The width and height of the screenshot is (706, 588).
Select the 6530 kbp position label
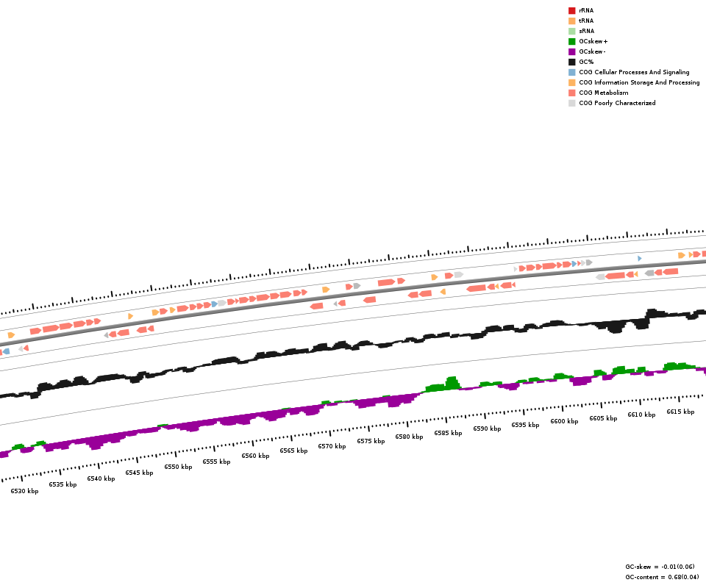tap(24, 491)
